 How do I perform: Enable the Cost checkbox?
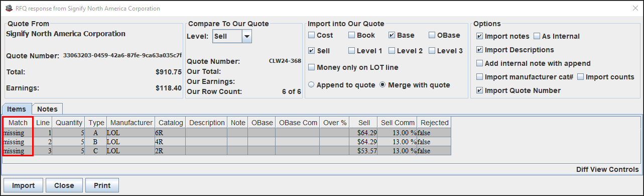[312, 35]
